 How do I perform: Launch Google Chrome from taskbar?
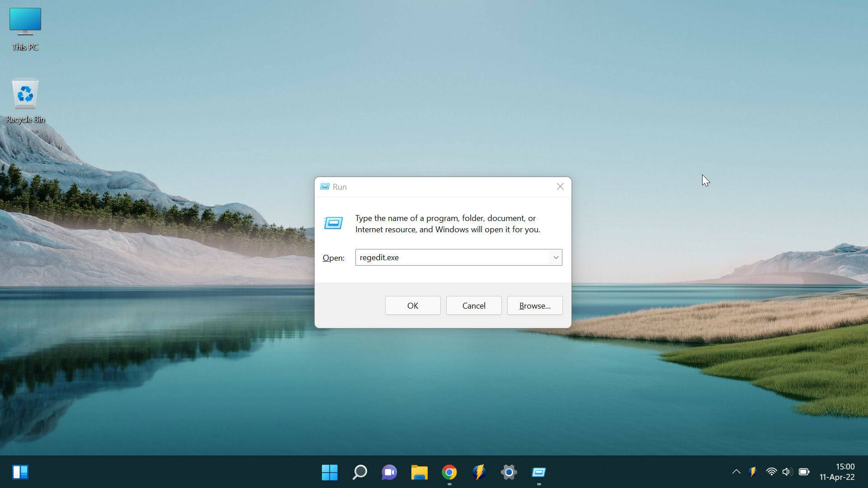click(449, 472)
